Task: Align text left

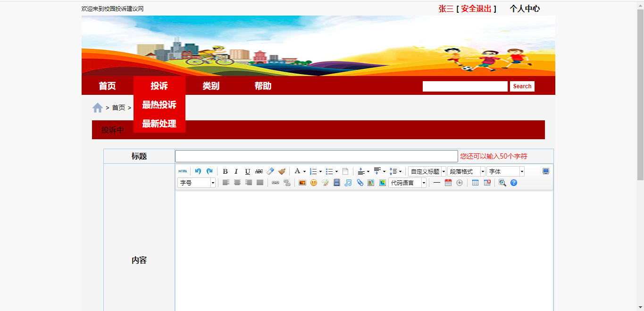Action: coord(226,183)
